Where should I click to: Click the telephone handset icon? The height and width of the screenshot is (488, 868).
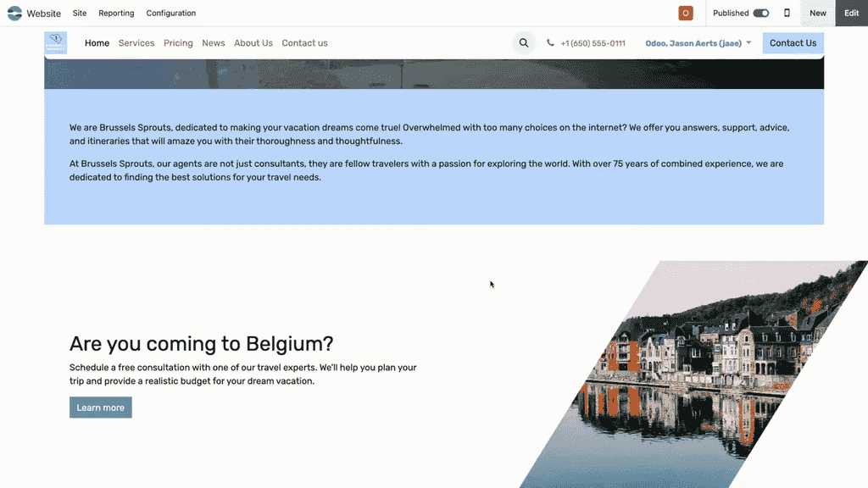[551, 43]
